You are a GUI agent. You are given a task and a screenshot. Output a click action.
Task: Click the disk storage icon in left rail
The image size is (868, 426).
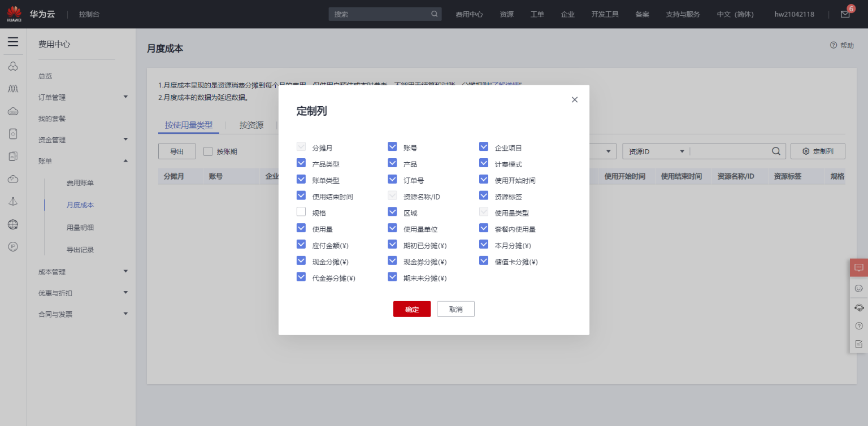[13, 134]
